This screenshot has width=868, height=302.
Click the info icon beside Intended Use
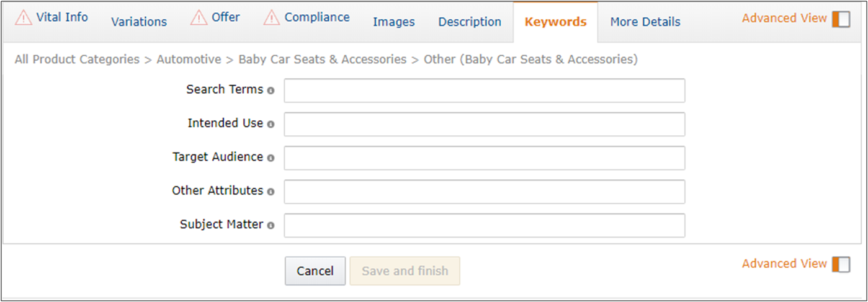(271, 124)
